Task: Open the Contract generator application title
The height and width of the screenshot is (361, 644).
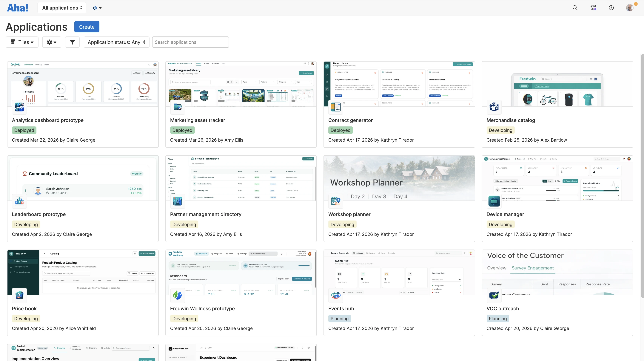Action: 350,120
